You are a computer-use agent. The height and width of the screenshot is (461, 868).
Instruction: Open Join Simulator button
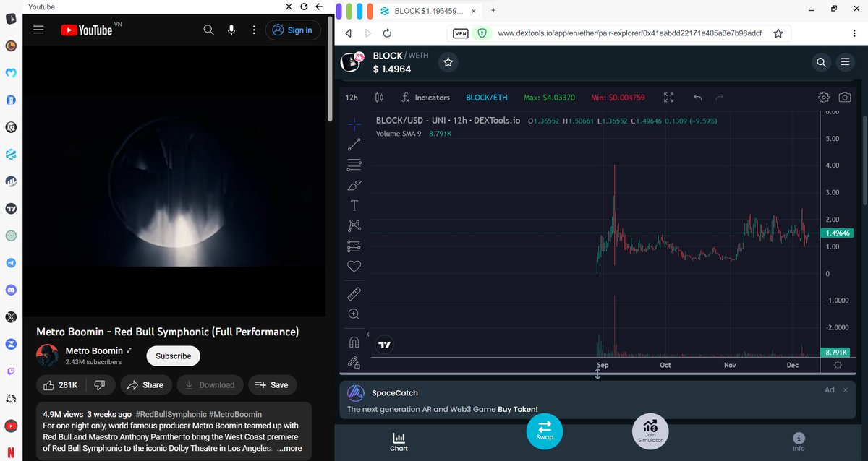pos(650,431)
